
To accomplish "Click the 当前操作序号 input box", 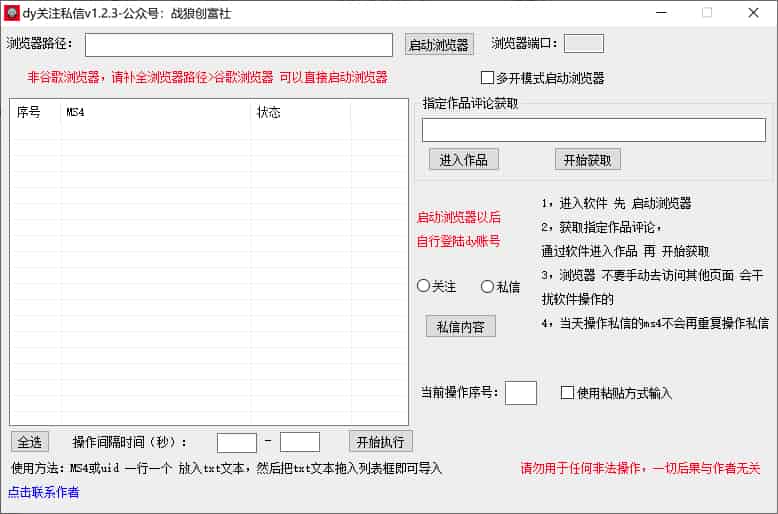I will [520, 393].
